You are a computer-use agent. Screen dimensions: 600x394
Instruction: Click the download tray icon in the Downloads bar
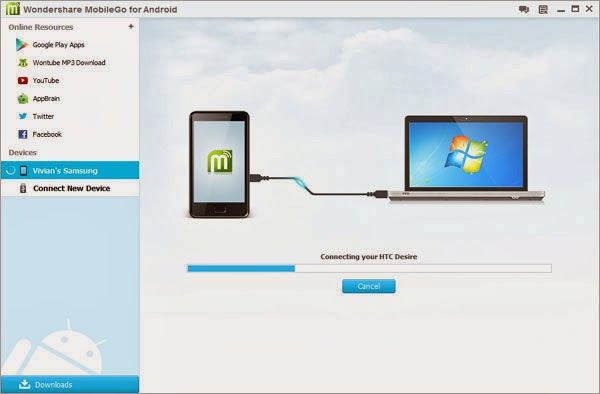click(24, 384)
